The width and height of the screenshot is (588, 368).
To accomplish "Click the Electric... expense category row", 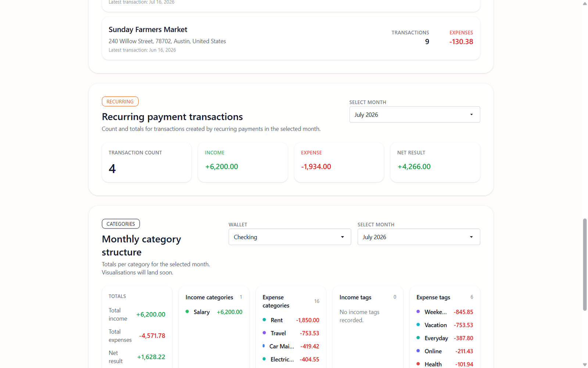I will coord(291,360).
